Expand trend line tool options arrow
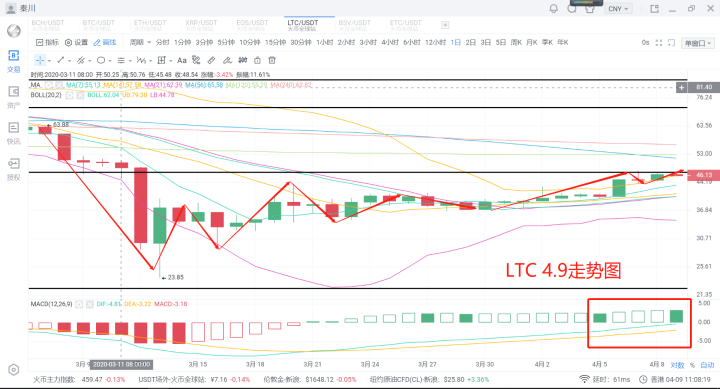The height and width of the screenshot is (389, 720). (x=69, y=61)
